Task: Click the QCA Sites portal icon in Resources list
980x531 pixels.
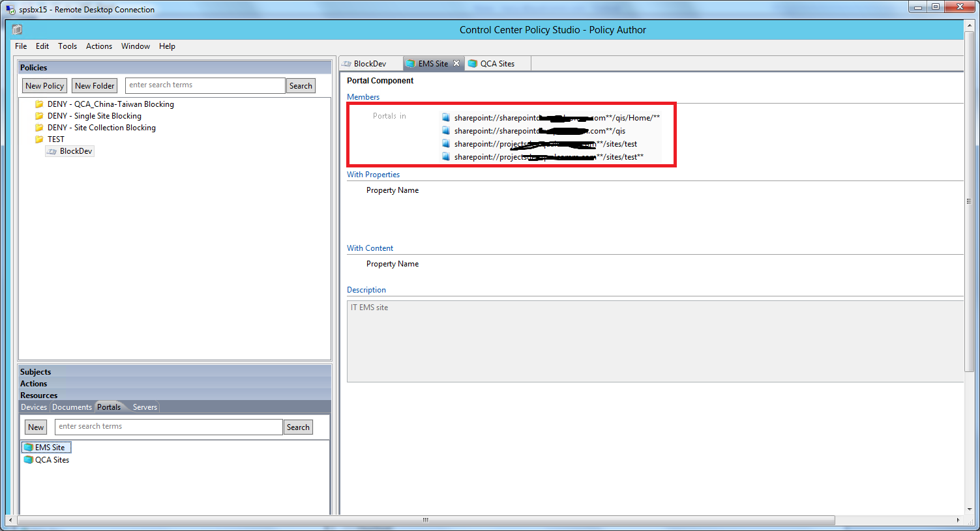Action: 27,459
